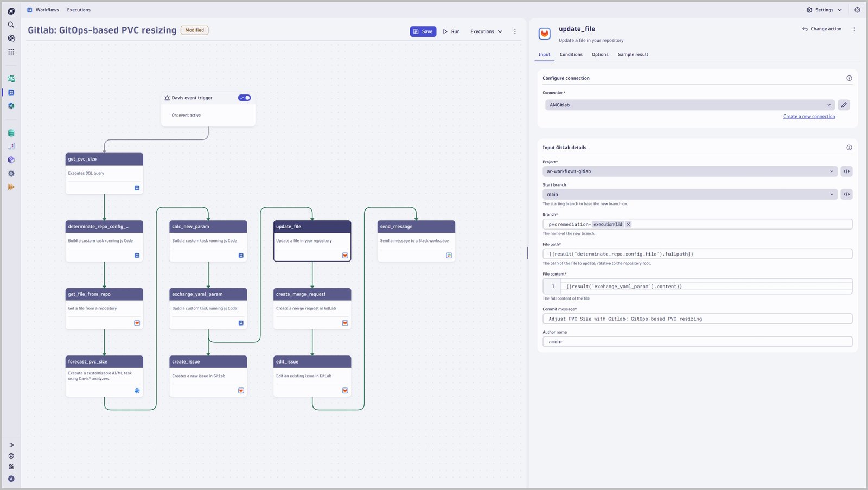
Task: Open the search icon in sidebar
Action: coord(11,24)
